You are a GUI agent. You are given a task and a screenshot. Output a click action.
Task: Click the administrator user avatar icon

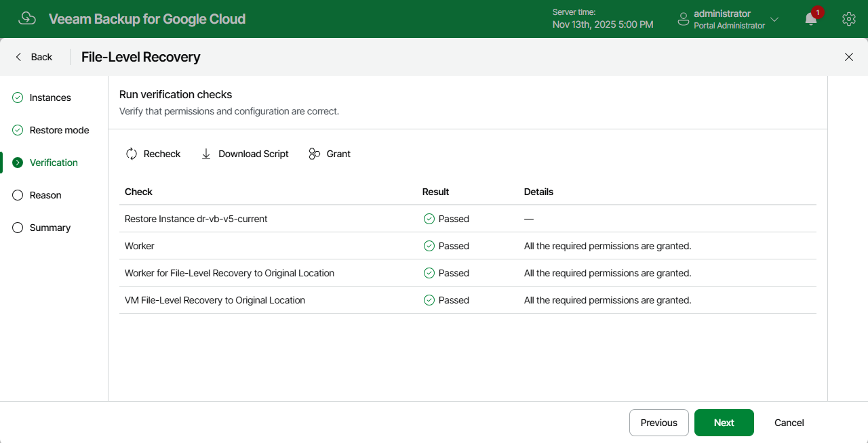pos(684,20)
